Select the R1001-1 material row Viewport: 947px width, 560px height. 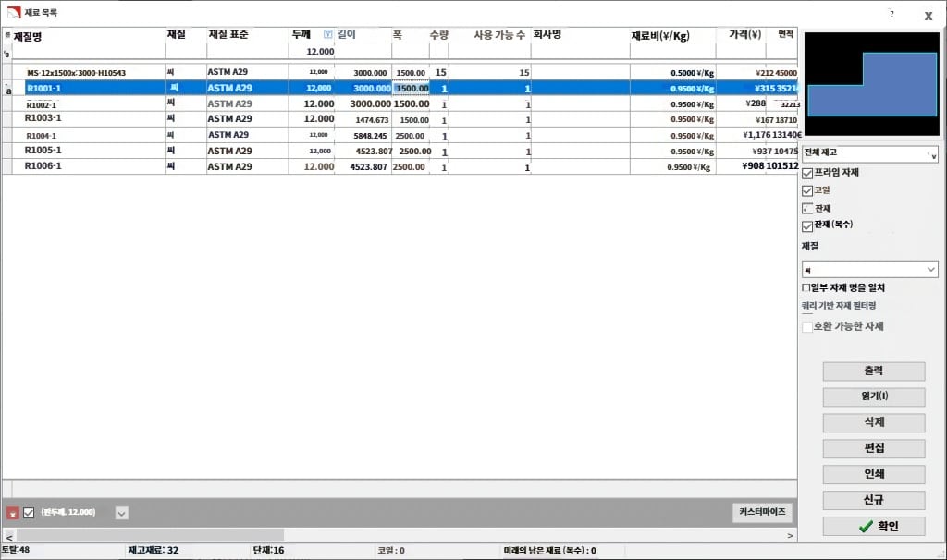click(400, 88)
